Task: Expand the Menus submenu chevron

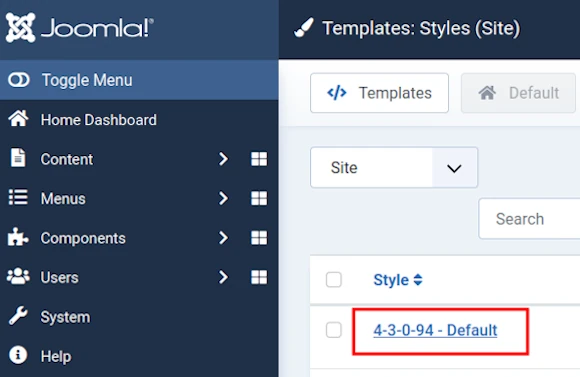Action: coord(223,198)
